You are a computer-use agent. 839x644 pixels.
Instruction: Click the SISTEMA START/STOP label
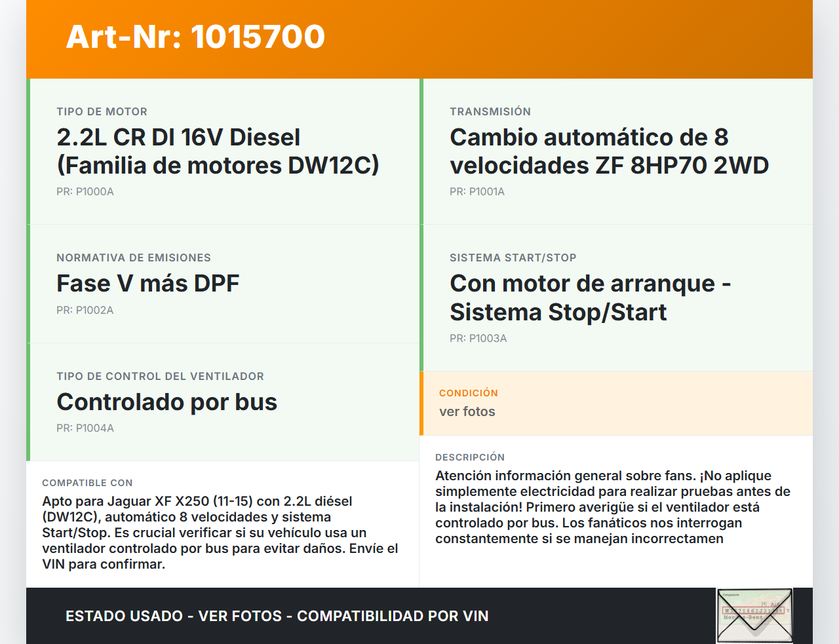(513, 257)
